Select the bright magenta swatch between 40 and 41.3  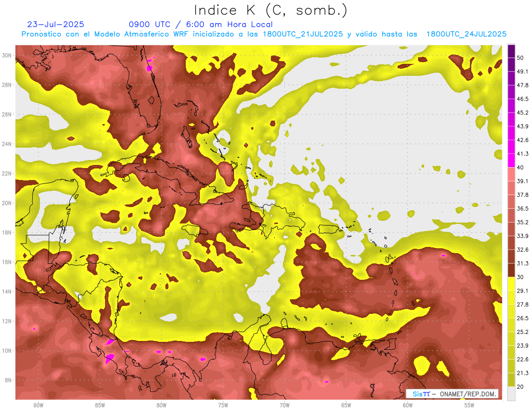(511, 160)
